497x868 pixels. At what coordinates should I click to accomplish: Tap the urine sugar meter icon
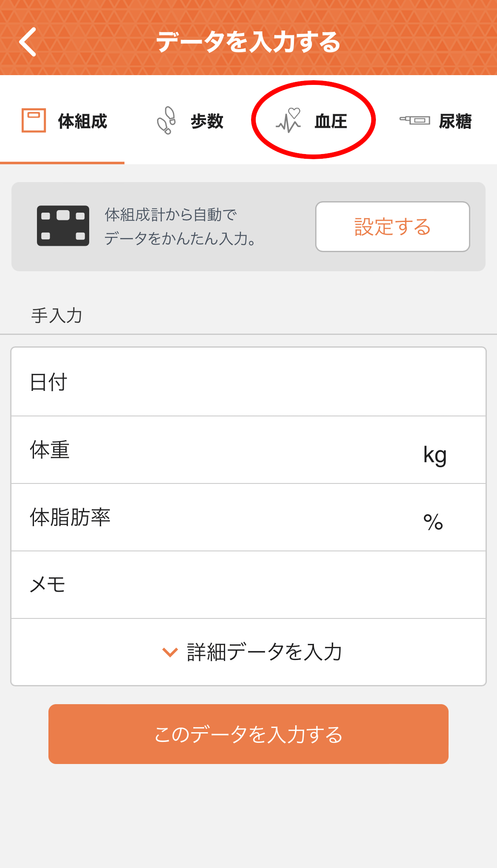415,121
